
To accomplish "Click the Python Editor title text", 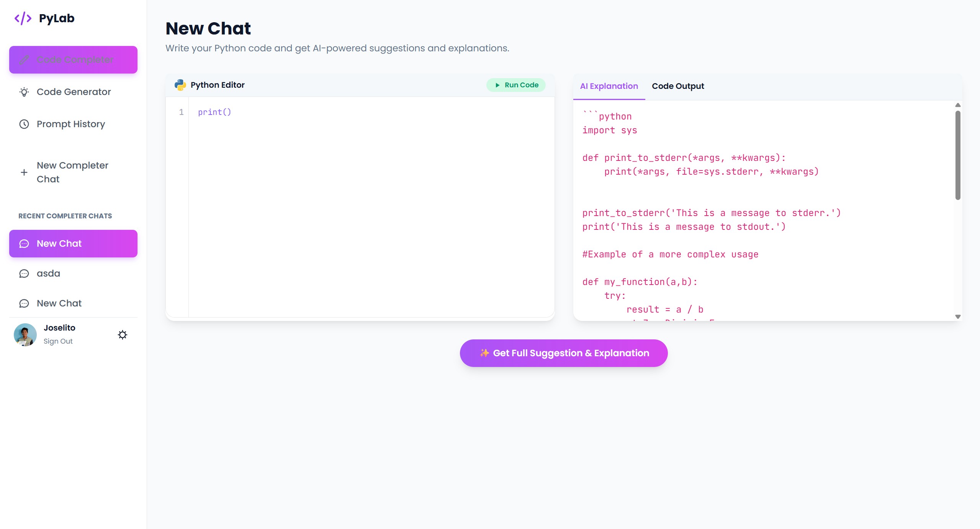I will click(x=218, y=85).
